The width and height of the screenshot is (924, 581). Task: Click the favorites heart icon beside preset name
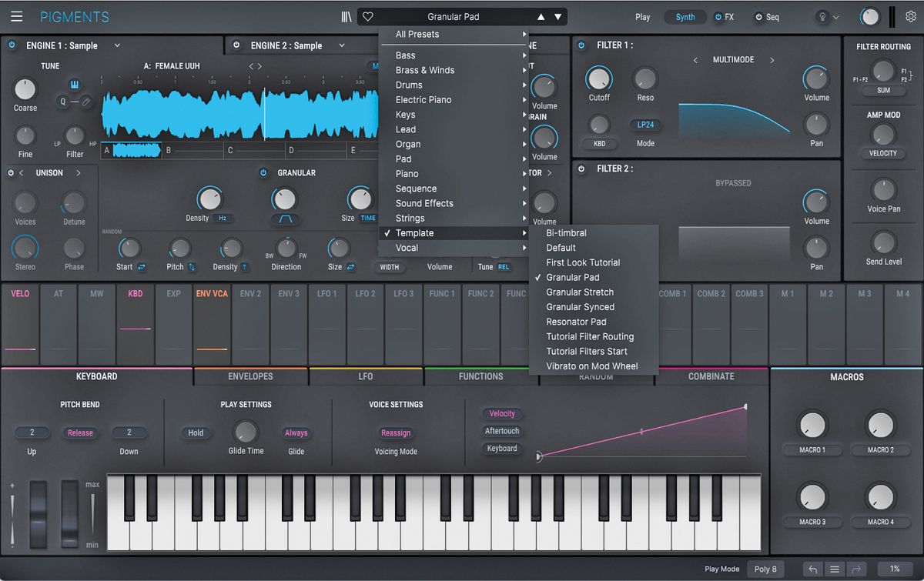click(367, 16)
